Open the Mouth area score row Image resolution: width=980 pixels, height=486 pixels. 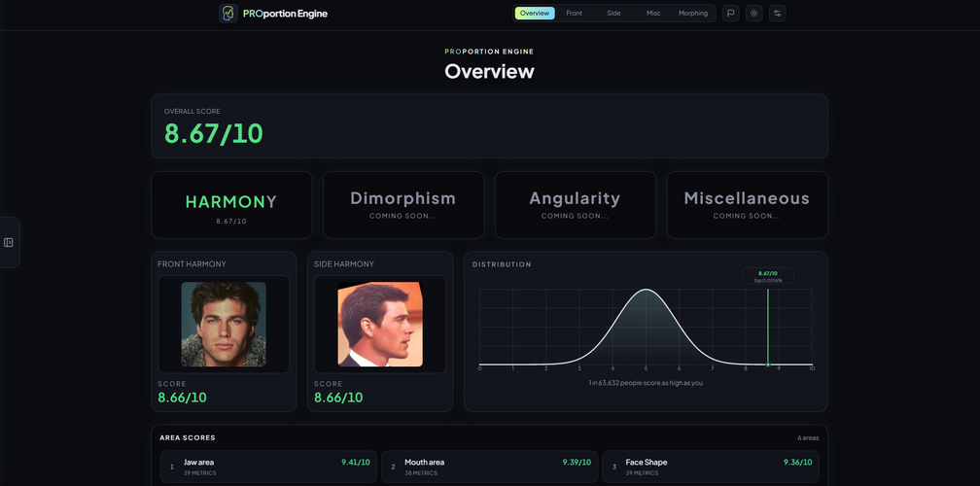(489, 467)
